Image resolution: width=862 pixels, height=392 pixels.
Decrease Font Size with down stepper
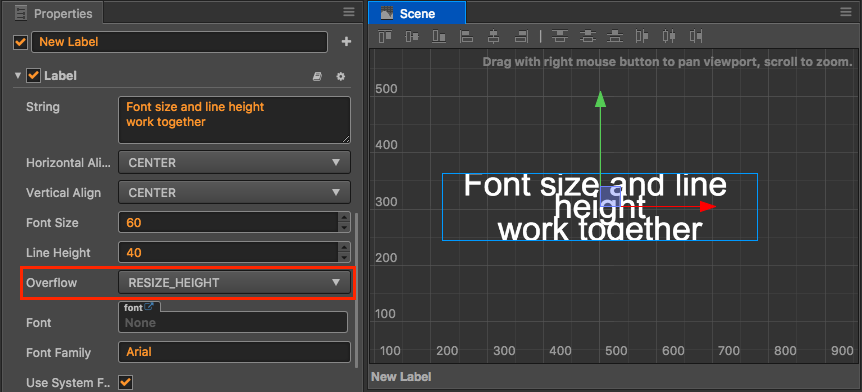[x=344, y=228]
